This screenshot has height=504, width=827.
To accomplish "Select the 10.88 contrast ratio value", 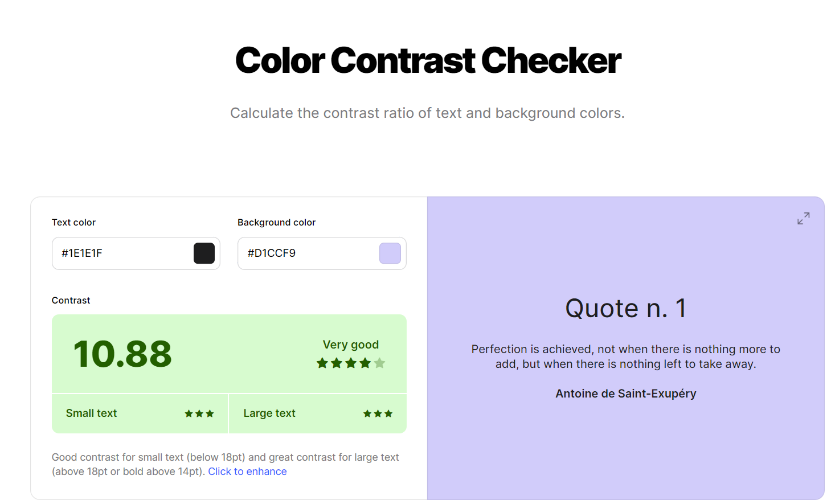I will 122,354.
